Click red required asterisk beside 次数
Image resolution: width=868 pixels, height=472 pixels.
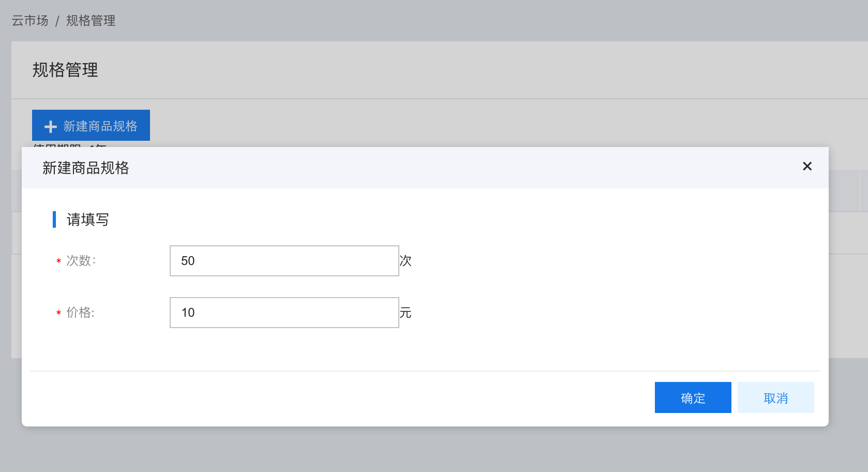[x=58, y=261]
